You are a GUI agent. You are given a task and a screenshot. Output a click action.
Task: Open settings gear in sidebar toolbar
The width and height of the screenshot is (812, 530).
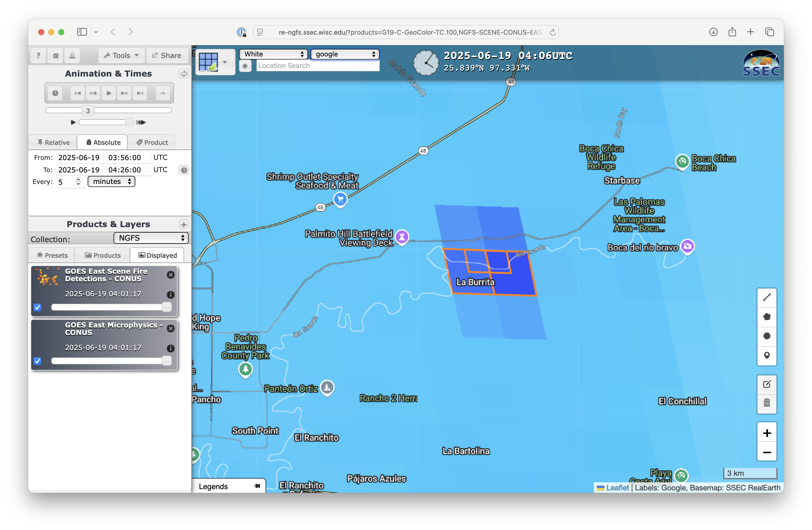pos(55,56)
